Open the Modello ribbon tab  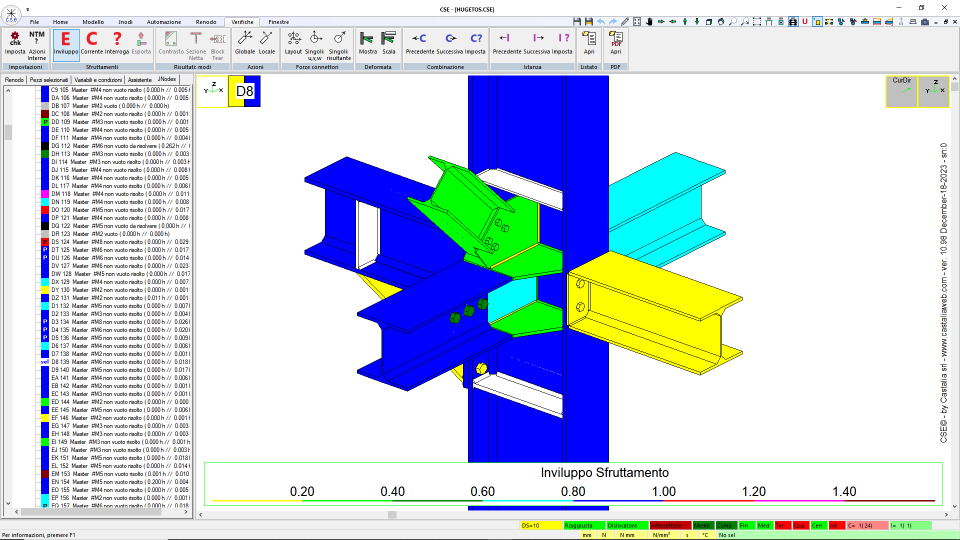tap(93, 22)
